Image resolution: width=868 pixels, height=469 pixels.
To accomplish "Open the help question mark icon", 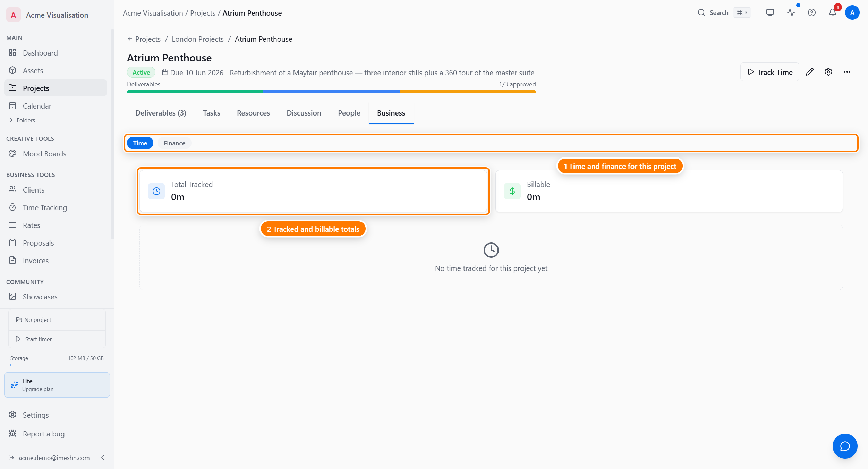I will (x=811, y=13).
